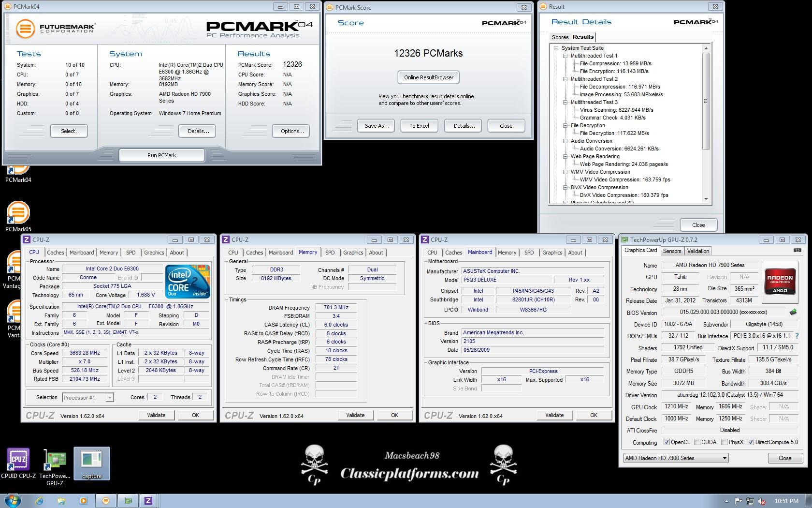Toggle the OpenCL checkbox in GPU-Z

(667, 442)
